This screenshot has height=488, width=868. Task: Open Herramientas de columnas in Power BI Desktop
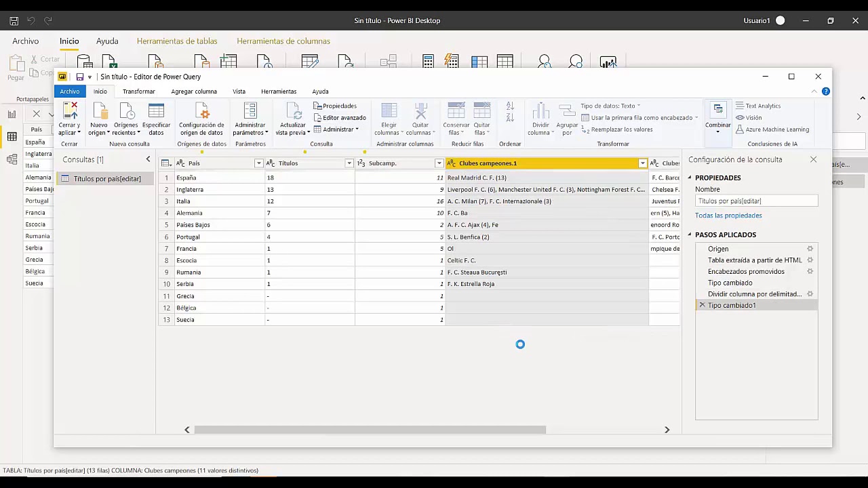click(x=283, y=41)
